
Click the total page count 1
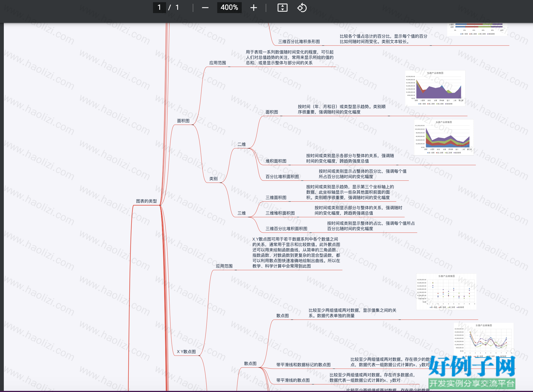coord(177,7)
